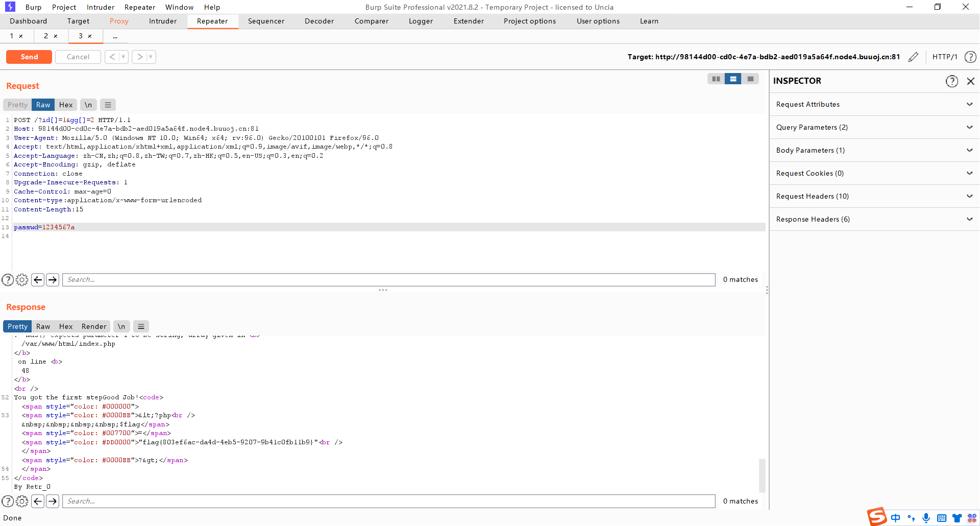Open the Project menu
This screenshot has height=526, width=980.
[x=64, y=7]
